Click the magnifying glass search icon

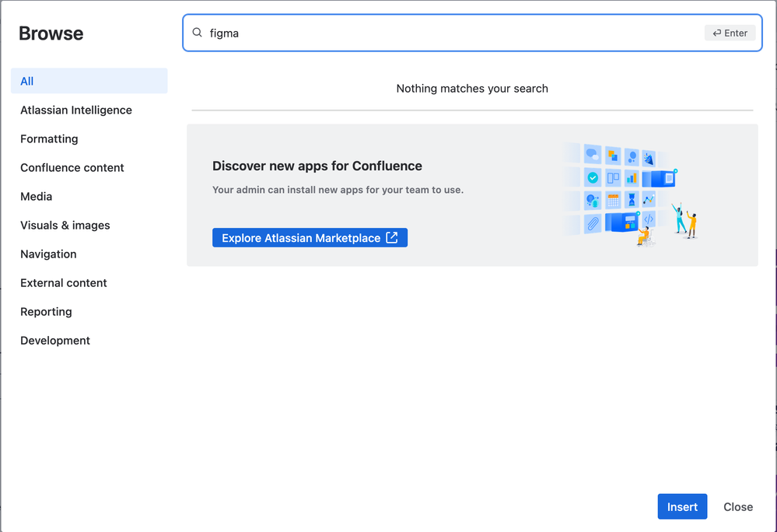[x=198, y=33]
